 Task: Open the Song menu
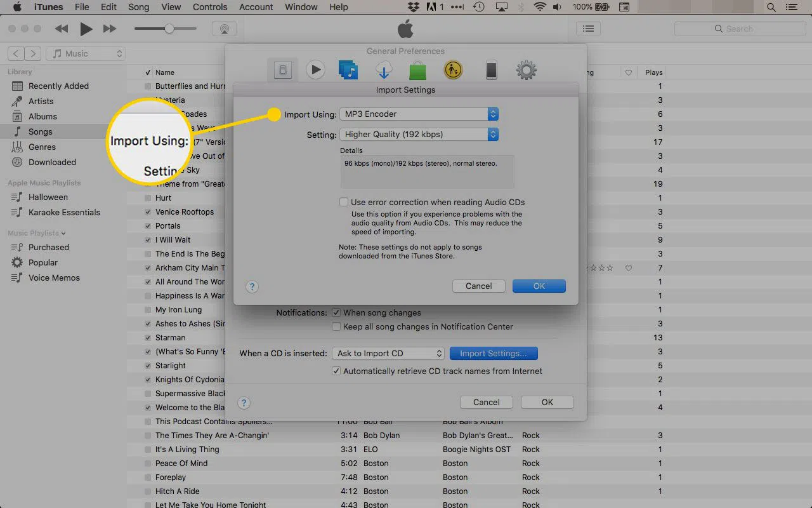point(139,7)
